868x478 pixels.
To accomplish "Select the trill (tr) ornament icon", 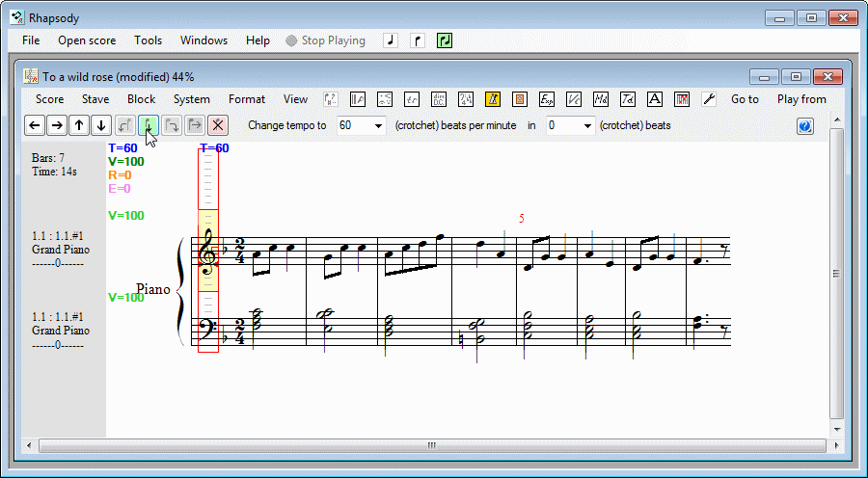I will tap(412, 99).
